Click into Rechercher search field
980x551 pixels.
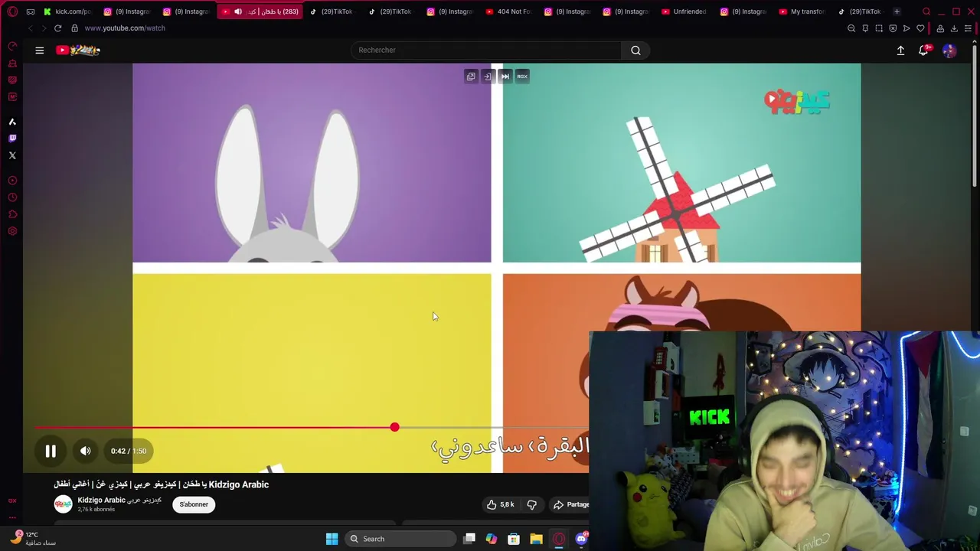pos(486,51)
